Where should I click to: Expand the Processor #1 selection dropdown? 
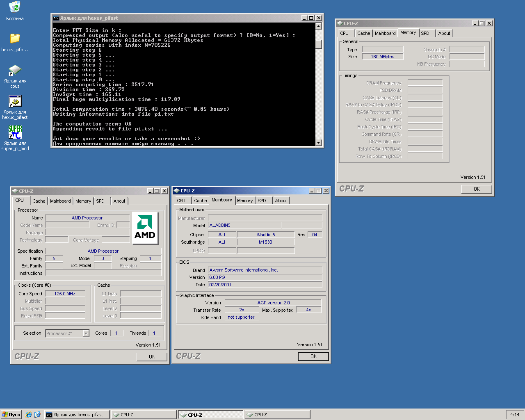[86, 333]
